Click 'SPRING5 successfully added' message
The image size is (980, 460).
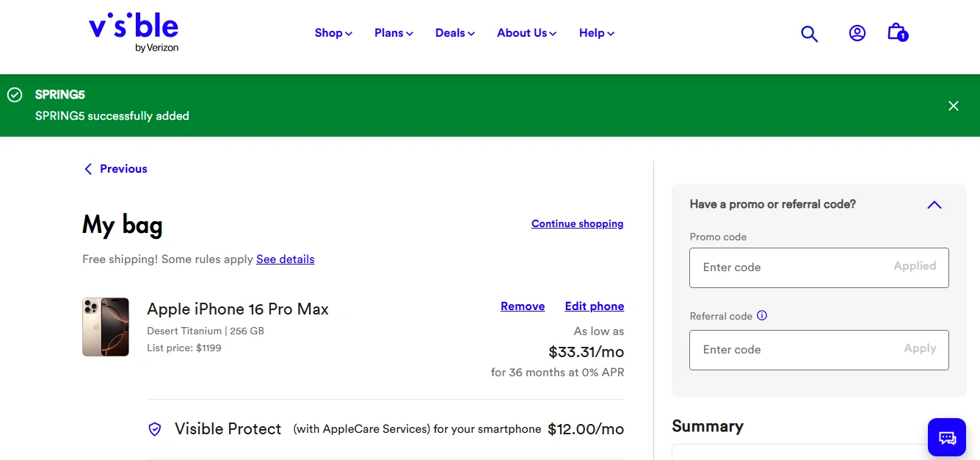point(112,116)
